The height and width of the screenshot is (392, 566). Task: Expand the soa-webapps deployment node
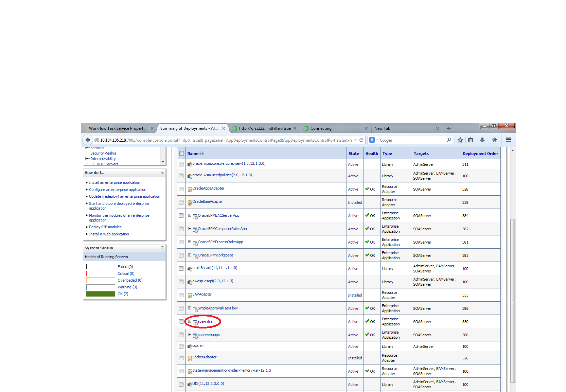click(x=190, y=334)
